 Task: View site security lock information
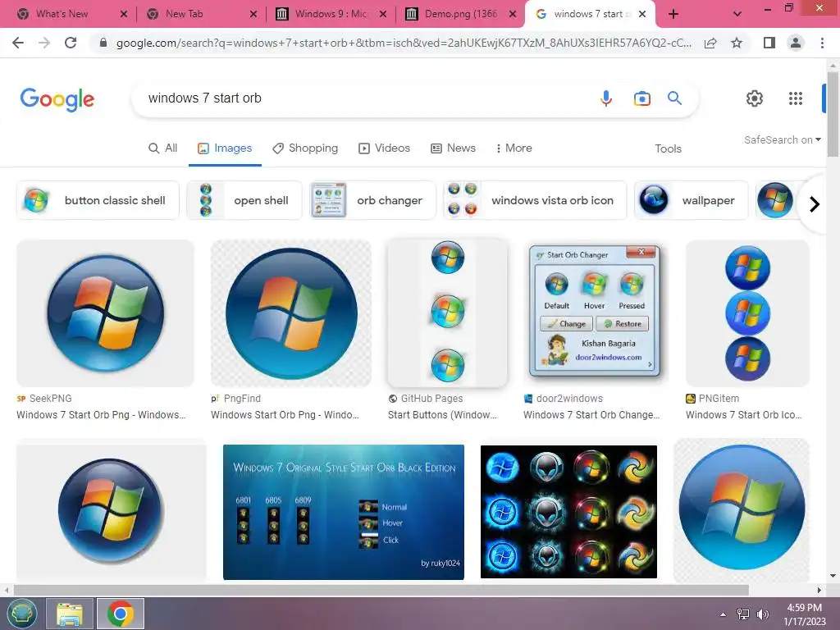(103, 43)
